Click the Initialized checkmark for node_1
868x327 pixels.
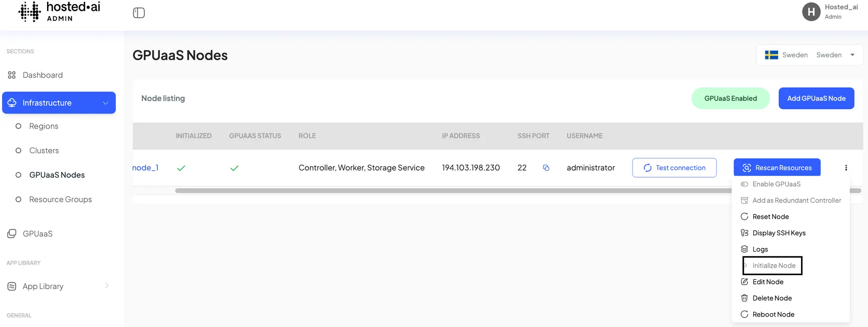point(181,168)
